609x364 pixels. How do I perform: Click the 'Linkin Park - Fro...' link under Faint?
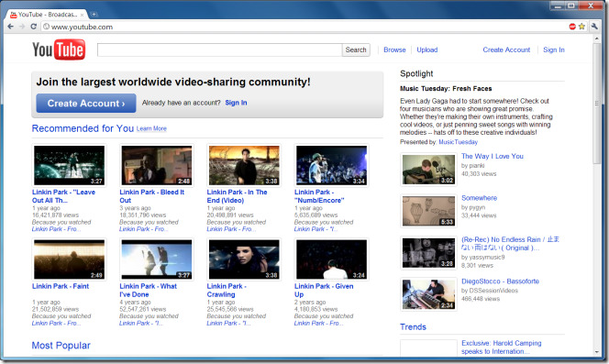[x=56, y=324]
